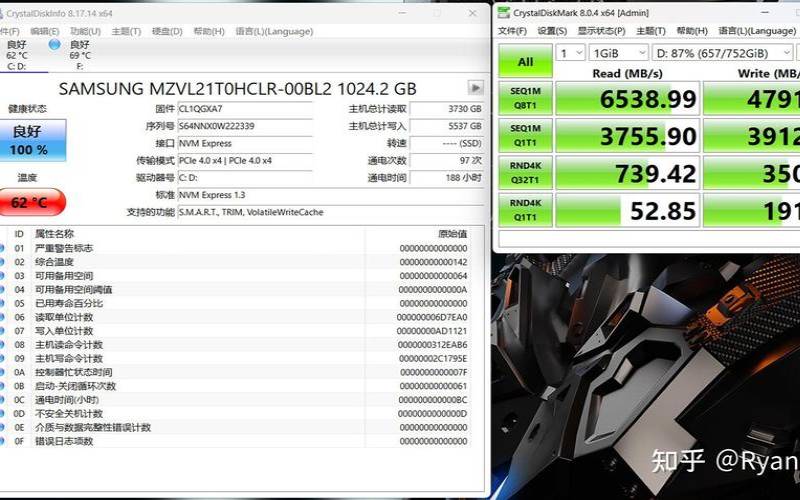Open 帮助(H) menu in CrystalDiskInfo
The image size is (800, 500).
point(209,31)
